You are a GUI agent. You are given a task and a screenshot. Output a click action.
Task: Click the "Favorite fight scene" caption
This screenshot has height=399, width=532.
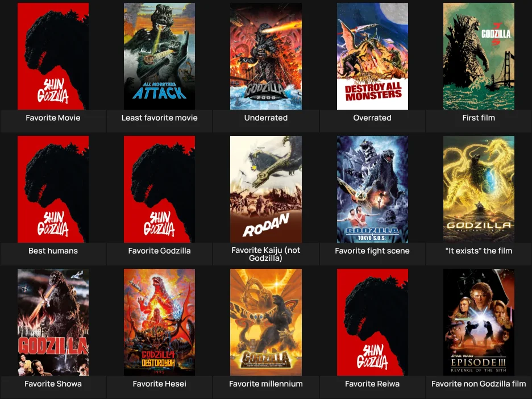372,251
